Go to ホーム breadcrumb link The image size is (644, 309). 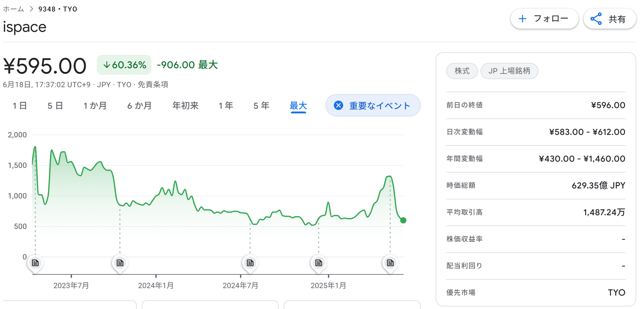[x=13, y=9]
